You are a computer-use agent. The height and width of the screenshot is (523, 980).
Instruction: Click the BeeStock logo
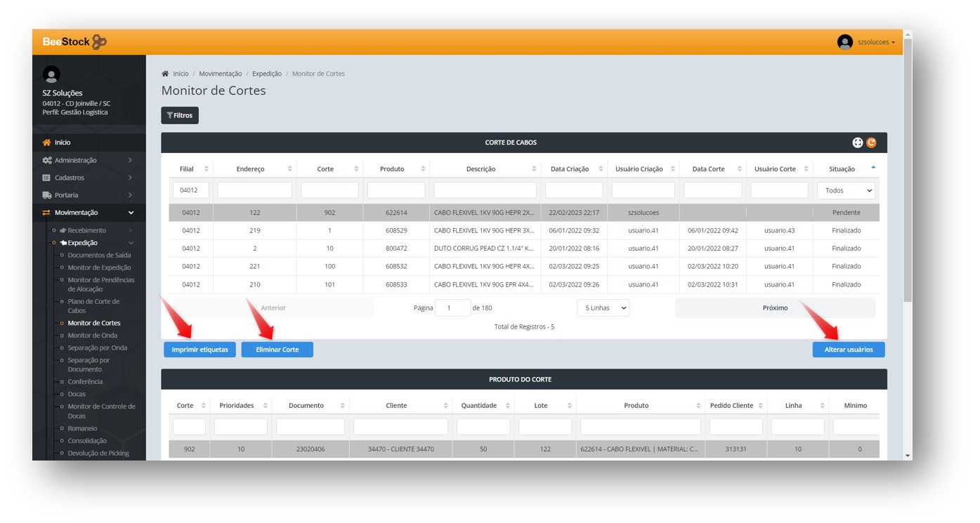pos(74,42)
